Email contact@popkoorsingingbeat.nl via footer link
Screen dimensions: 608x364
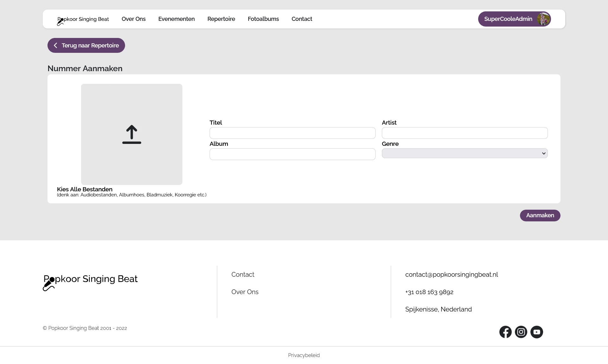[452, 275]
